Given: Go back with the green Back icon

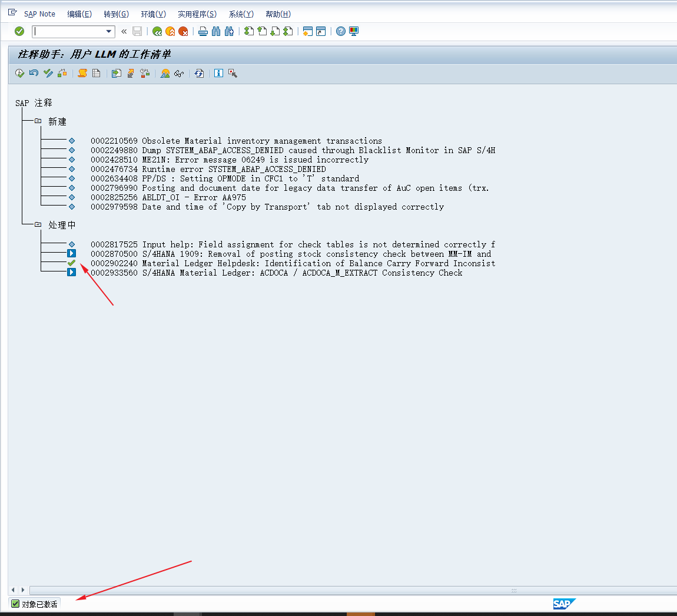Looking at the screenshot, I should (x=157, y=31).
